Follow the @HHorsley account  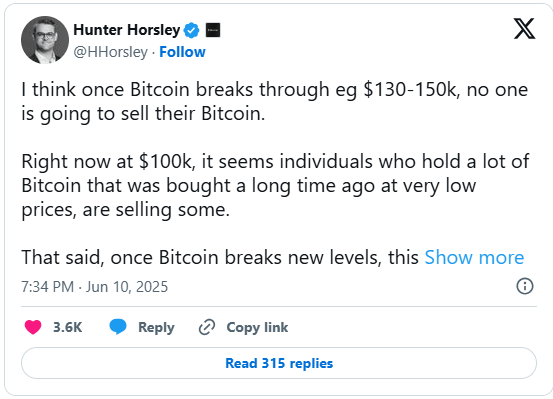(182, 52)
